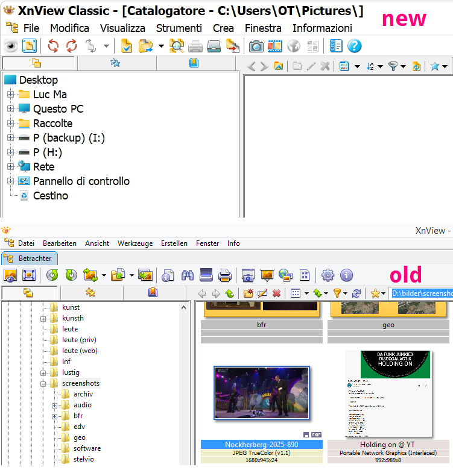Open star favorites dropdown in Italian browser toolbar
Image resolution: width=453 pixels, height=476 pixels.
[x=445, y=66]
